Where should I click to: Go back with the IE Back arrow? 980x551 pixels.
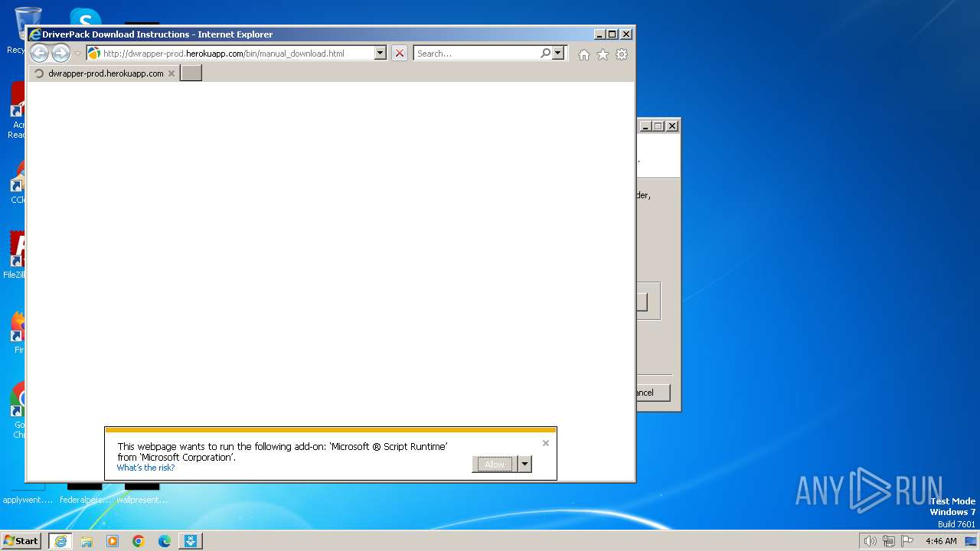click(39, 53)
